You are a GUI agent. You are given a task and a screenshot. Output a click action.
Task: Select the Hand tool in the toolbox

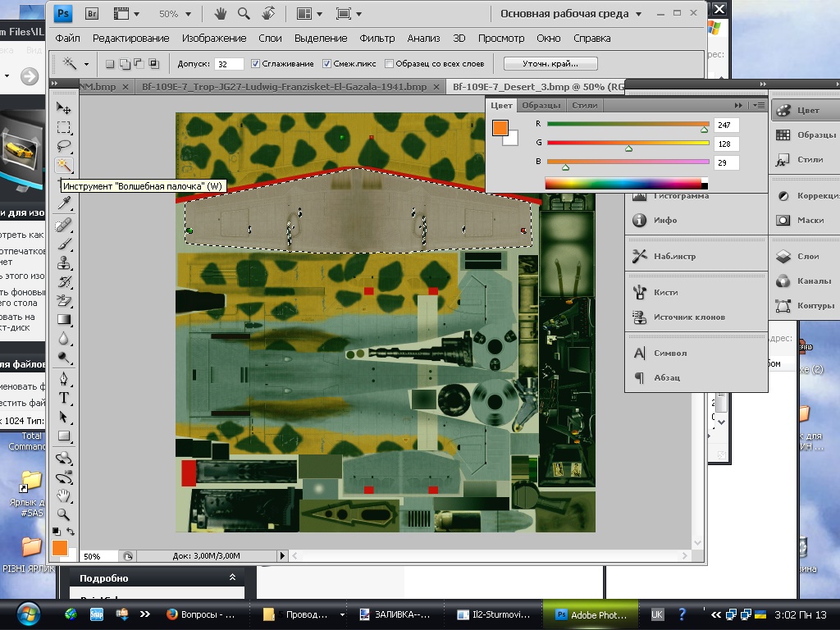coord(63,495)
